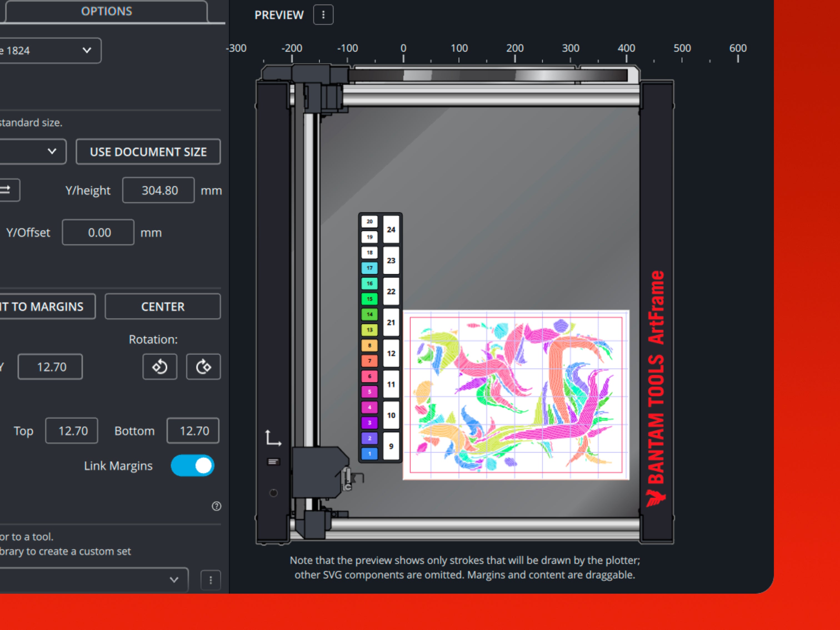The height and width of the screenshot is (630, 840).
Task: Click the swap dimensions arrows icon
Action: (x=7, y=190)
